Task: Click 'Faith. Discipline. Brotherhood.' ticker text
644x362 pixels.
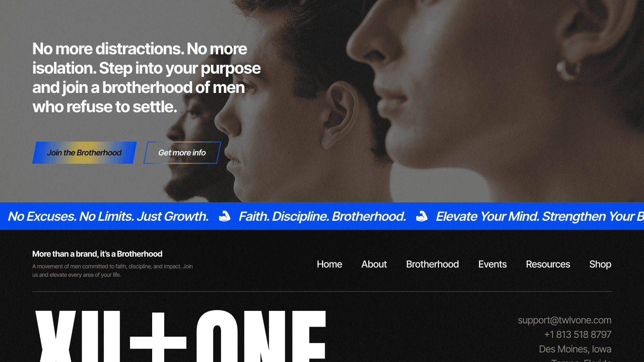Action: pos(322,216)
